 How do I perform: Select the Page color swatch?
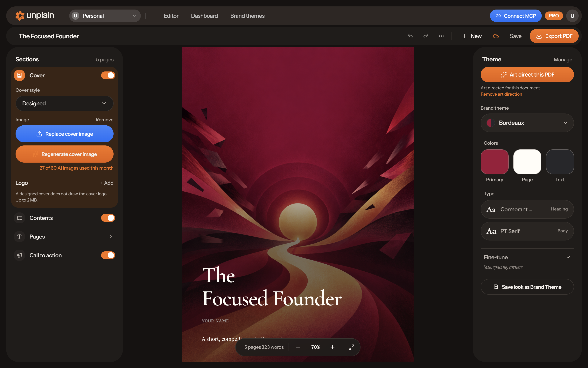pyautogui.click(x=527, y=162)
